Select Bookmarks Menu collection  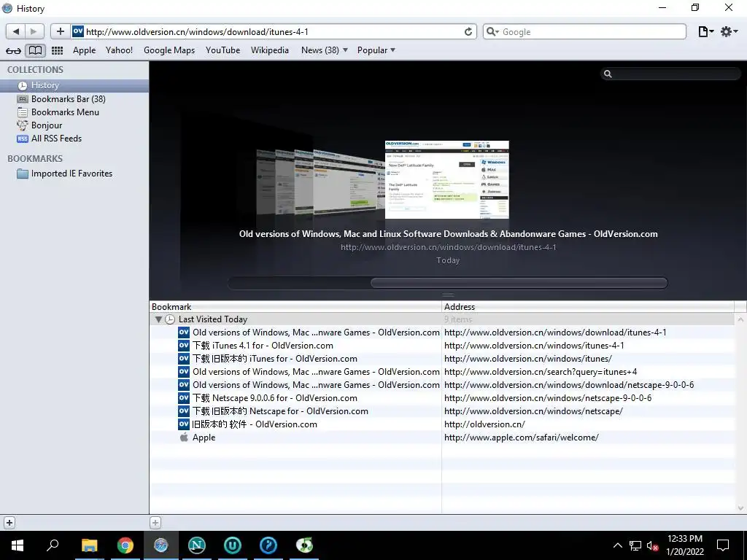pyautogui.click(x=74, y=112)
